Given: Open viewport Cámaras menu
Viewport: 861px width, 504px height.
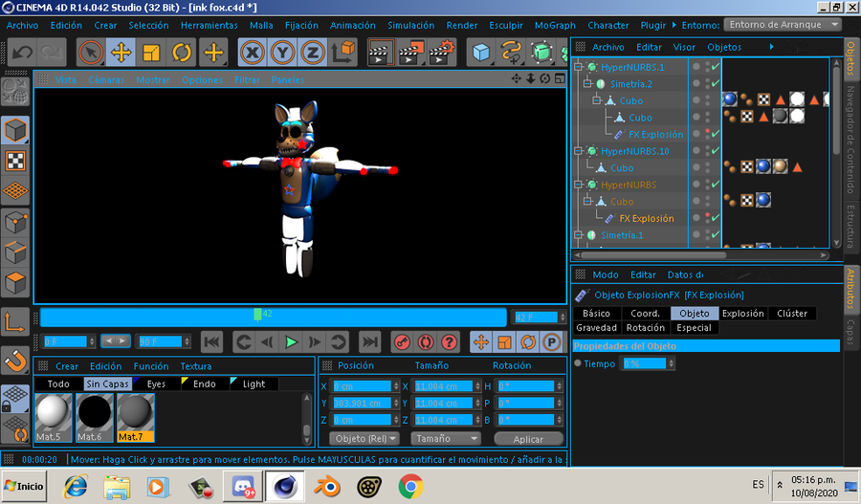Looking at the screenshot, I should 106,80.
